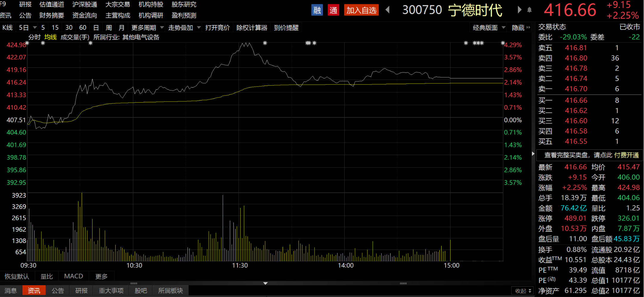
Task: Click the bell alert icon beside stock name
Action: 530,10
